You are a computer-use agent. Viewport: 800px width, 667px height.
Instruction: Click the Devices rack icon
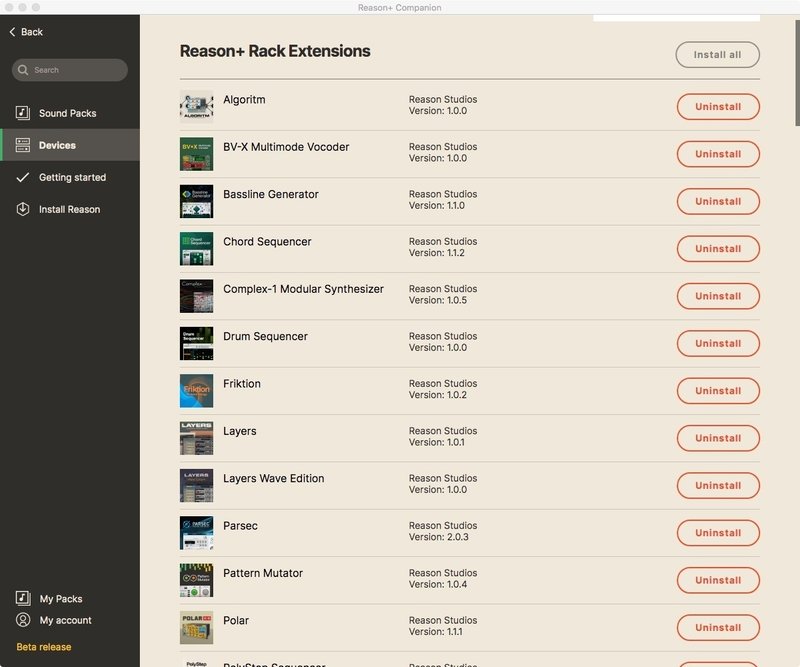tap(22, 145)
